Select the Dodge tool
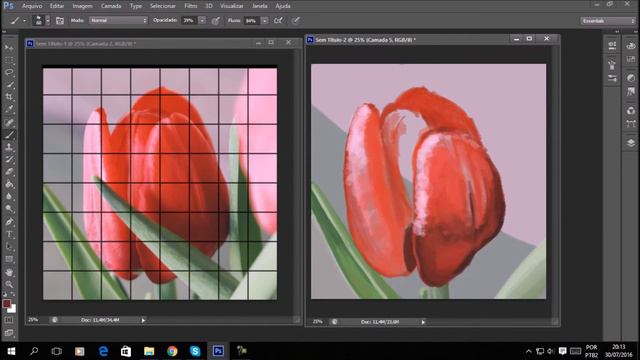 [9, 209]
